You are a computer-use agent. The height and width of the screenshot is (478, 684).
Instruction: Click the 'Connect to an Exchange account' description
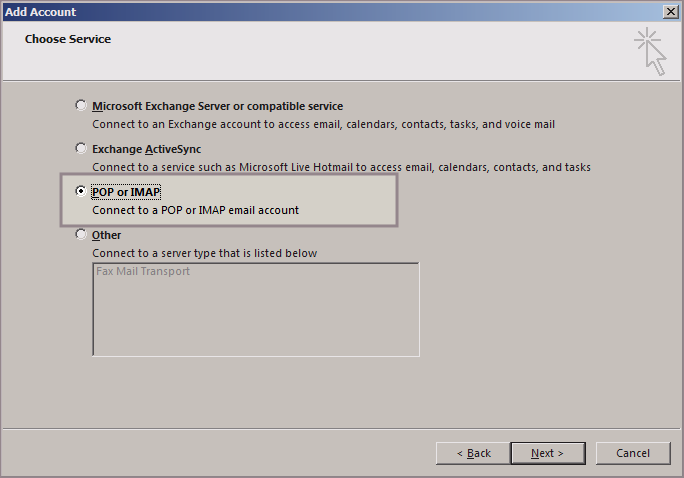coord(323,125)
